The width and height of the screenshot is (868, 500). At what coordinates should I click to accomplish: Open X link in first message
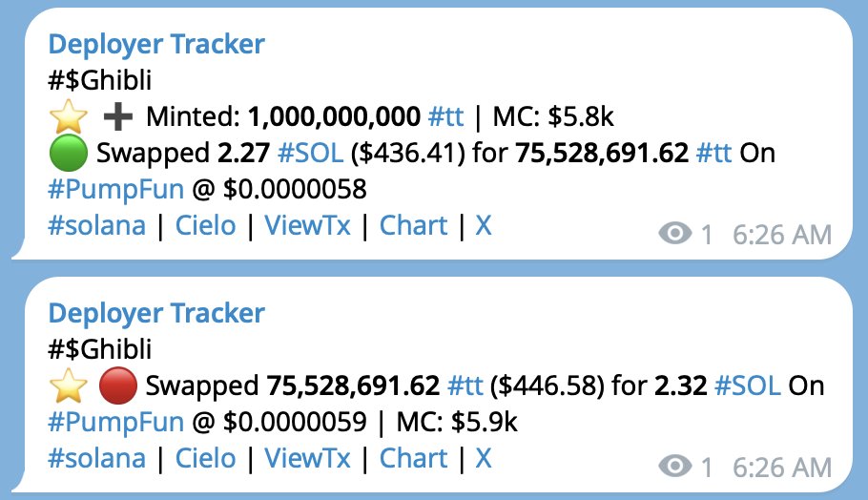484,226
